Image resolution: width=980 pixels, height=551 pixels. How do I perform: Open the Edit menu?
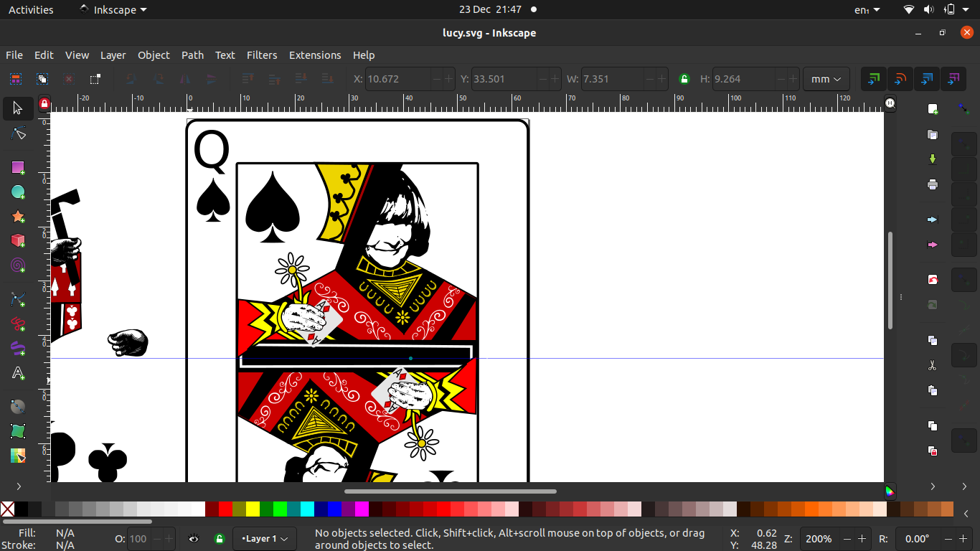point(44,55)
